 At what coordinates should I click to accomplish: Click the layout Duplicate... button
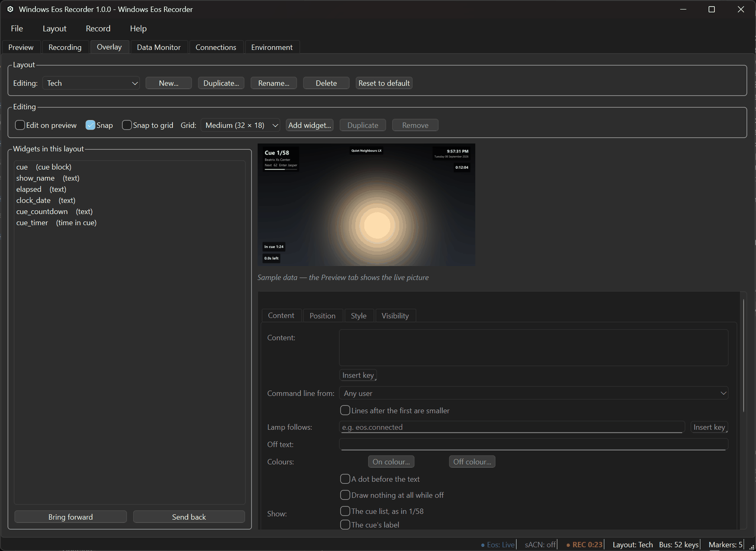pyautogui.click(x=221, y=83)
